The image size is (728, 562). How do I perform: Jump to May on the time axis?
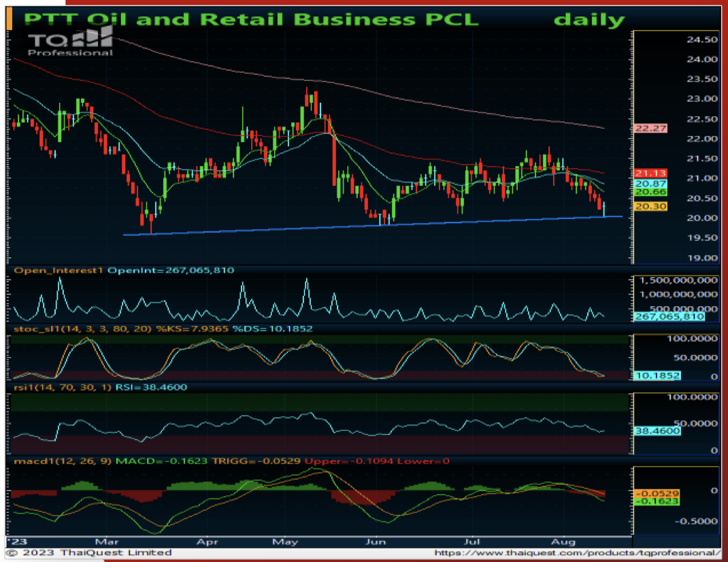(x=285, y=542)
